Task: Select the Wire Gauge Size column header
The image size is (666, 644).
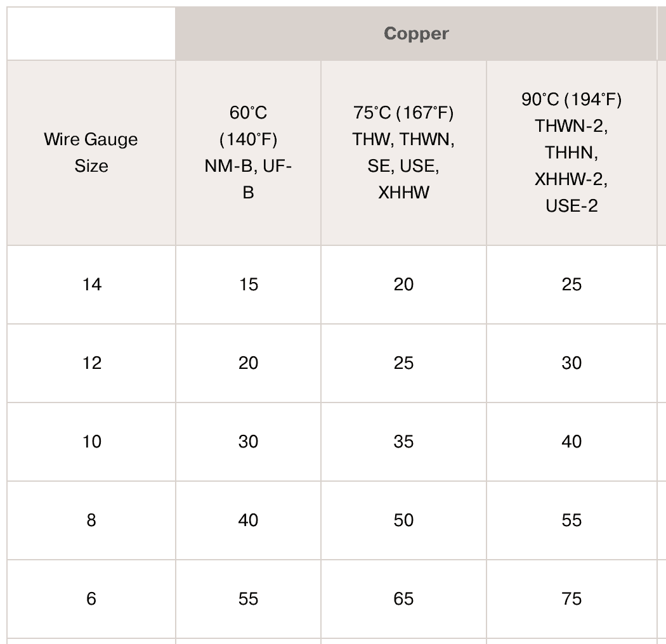Action: coord(91,153)
